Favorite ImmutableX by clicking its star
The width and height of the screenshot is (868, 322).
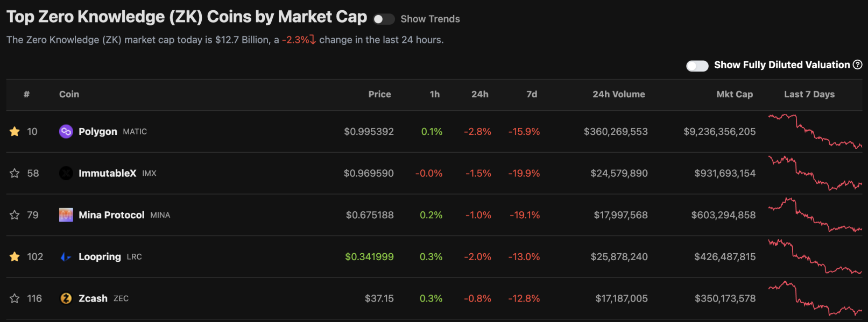tap(15, 173)
